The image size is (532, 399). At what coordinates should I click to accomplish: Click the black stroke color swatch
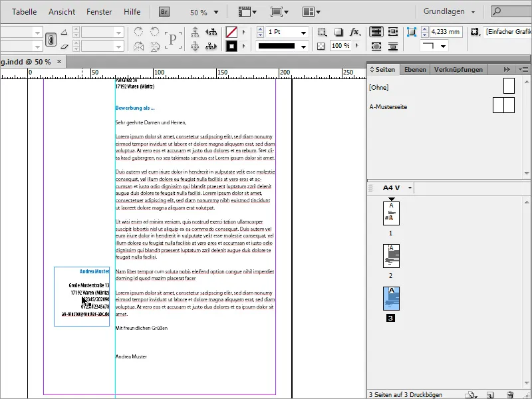(x=231, y=46)
